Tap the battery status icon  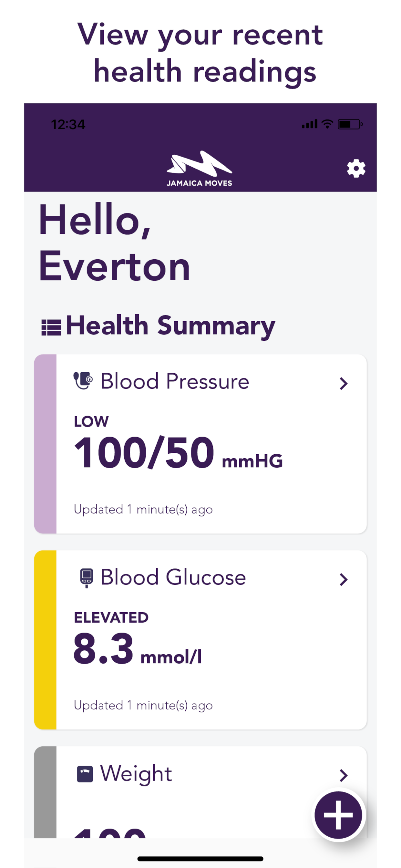350,124
